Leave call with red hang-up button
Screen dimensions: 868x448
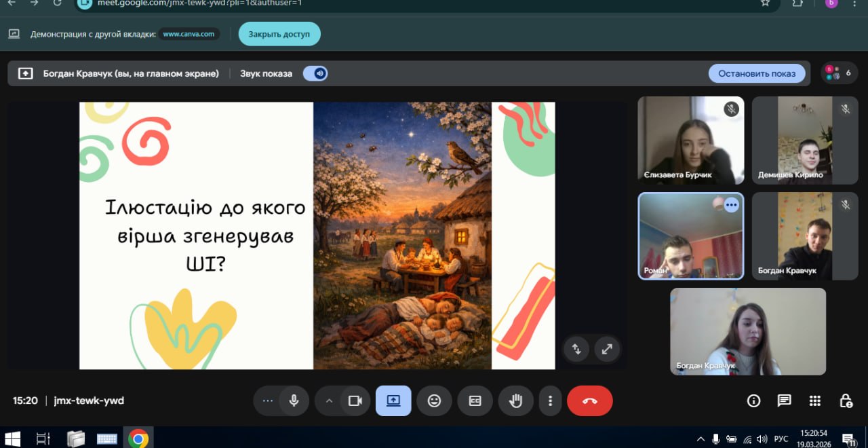[x=589, y=400]
